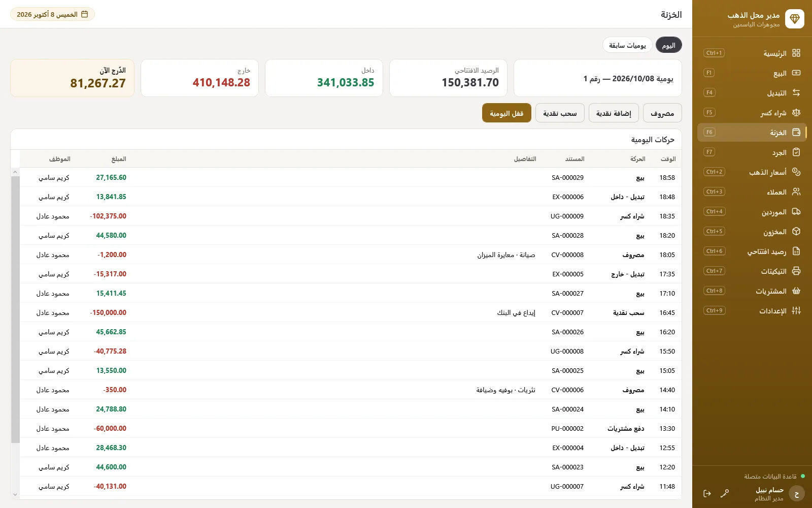The height and width of the screenshot is (508, 812).
Task: Switch to the اليوم tab
Action: tap(668, 45)
